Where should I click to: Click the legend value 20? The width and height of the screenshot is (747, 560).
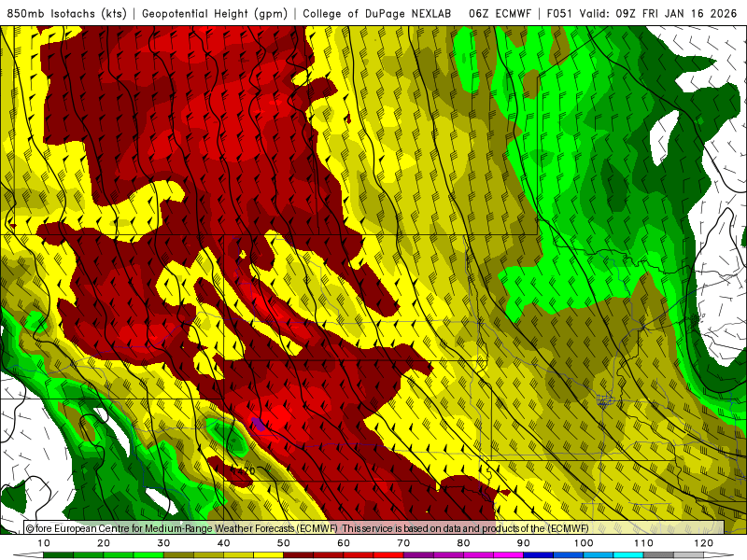[x=104, y=543]
